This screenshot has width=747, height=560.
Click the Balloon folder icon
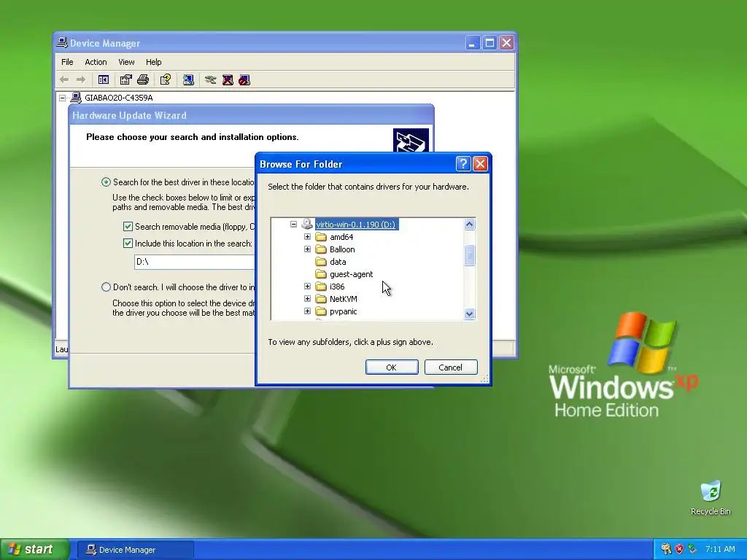(321, 249)
